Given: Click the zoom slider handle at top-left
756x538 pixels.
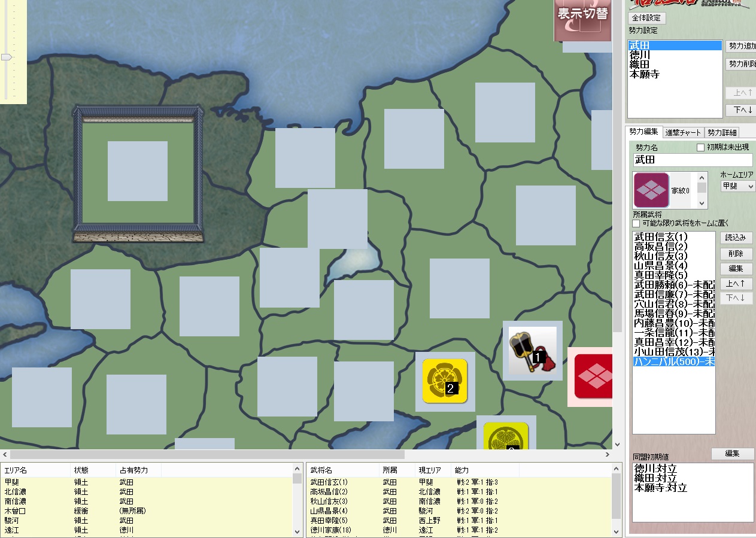Looking at the screenshot, I should click(6, 57).
